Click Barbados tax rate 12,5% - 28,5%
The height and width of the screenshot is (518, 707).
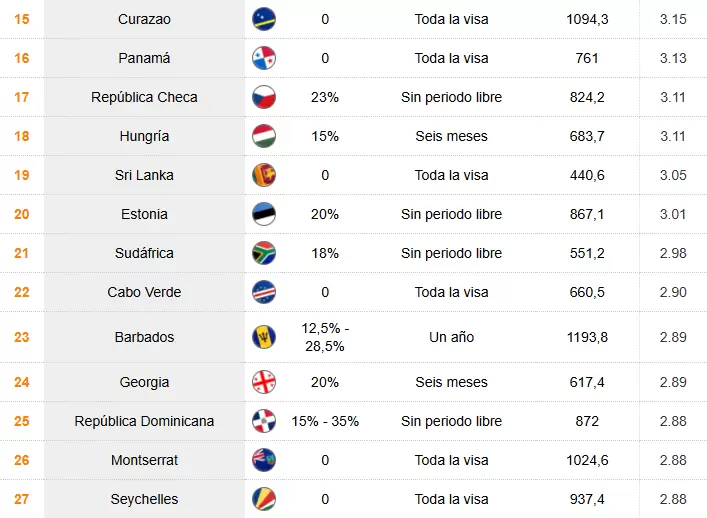click(325, 337)
